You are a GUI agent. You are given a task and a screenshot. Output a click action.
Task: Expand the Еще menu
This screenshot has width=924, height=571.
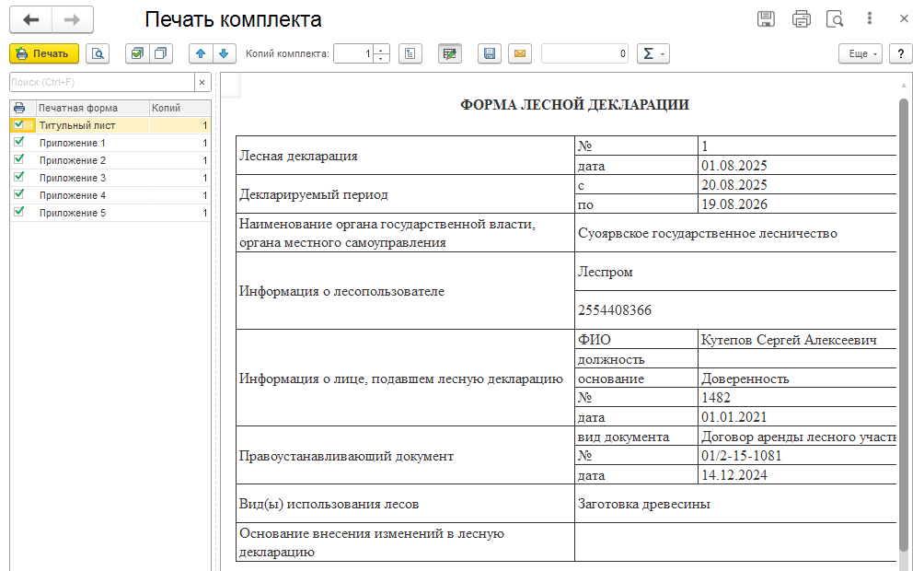coord(860,53)
